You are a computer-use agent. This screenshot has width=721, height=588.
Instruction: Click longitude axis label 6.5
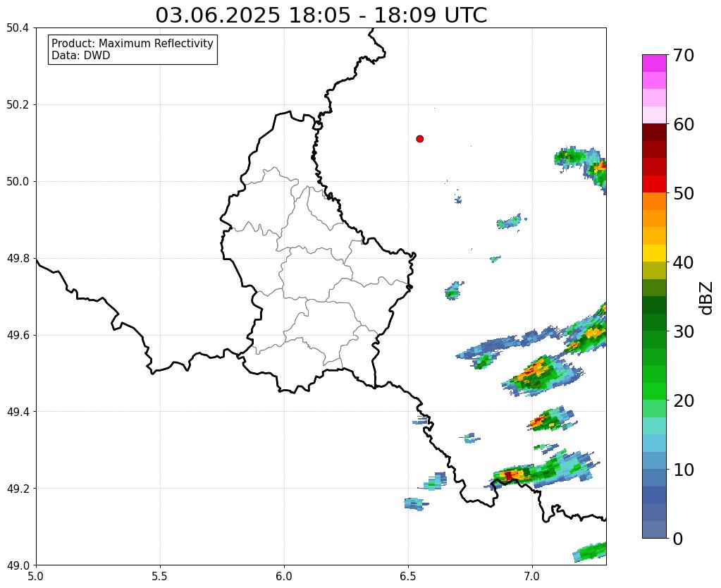coord(408,576)
